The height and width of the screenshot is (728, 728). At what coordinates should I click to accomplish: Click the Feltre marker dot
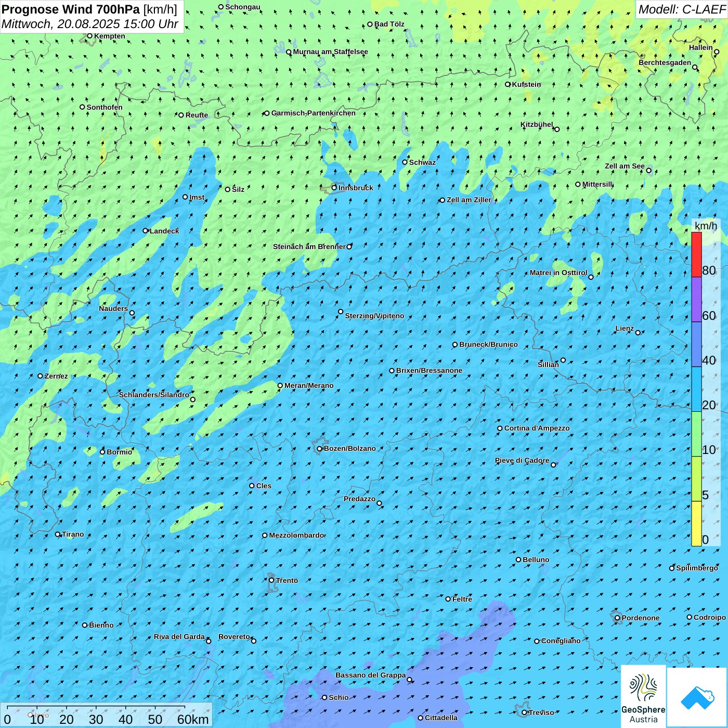(448, 599)
